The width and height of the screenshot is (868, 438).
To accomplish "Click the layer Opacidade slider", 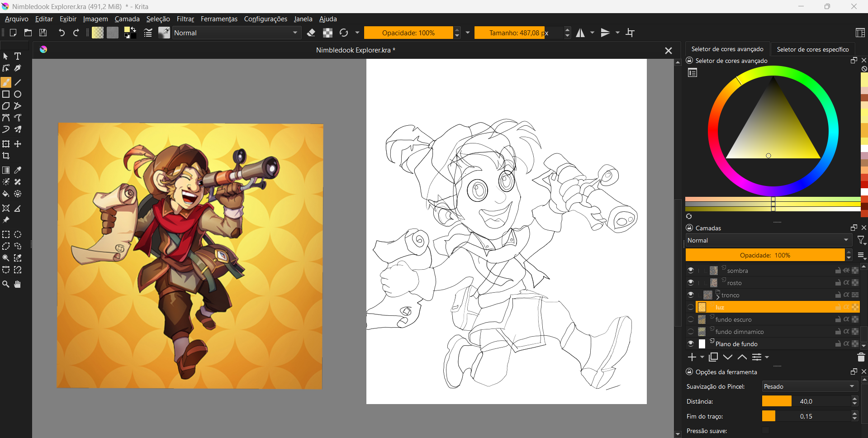I will click(x=764, y=255).
